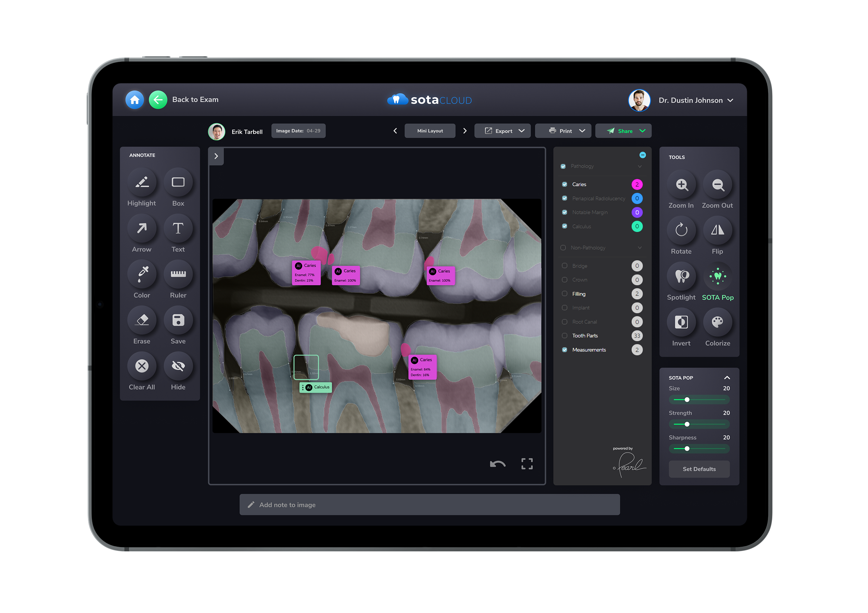Enable the Tooth Parts overlay
Image resolution: width=868 pixels, height=613 pixels.
tap(564, 335)
